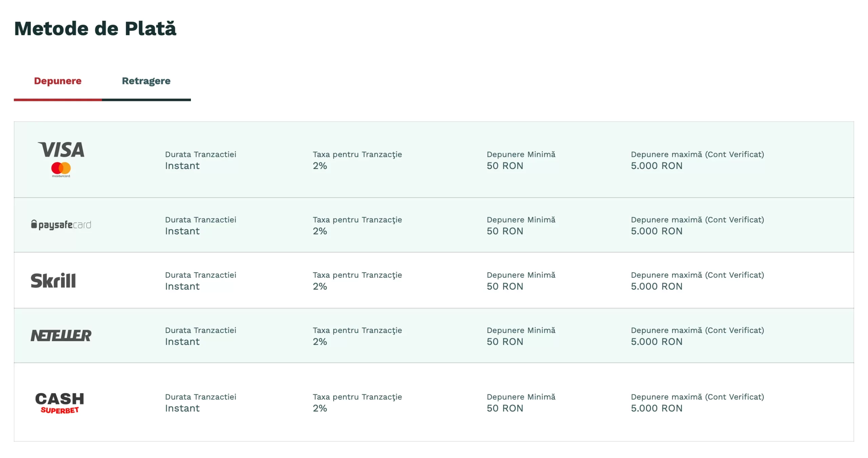868x458 pixels.
Task: Click 2% fee in Cash Superbet row
Action: pyautogui.click(x=320, y=409)
